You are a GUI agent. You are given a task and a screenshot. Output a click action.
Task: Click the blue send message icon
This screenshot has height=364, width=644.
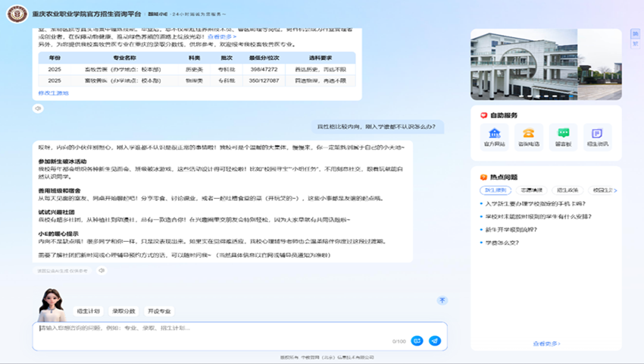[x=435, y=341]
